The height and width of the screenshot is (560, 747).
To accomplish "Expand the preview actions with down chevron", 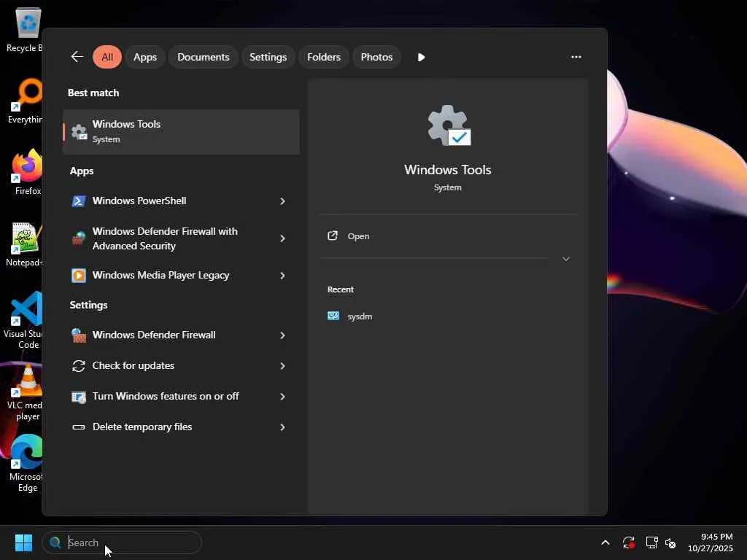I will coord(566,259).
